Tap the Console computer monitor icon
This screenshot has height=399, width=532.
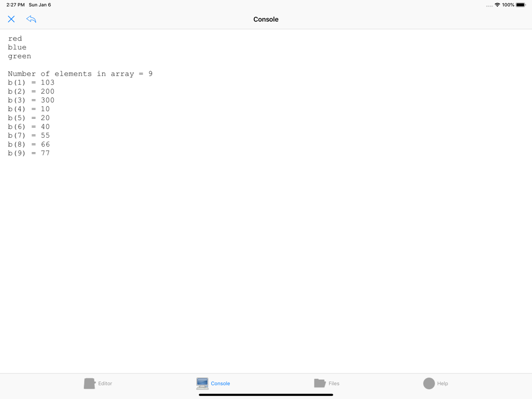tap(202, 384)
